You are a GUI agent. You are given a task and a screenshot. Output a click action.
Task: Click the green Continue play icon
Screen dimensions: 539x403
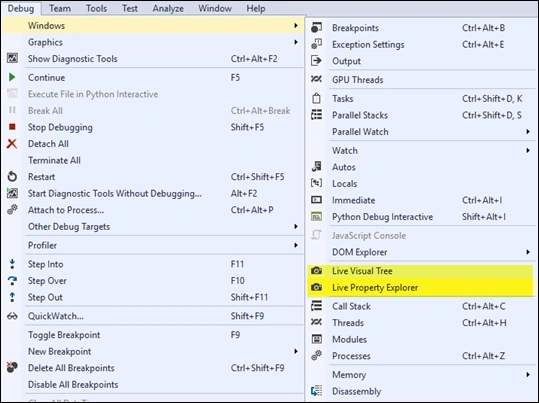(12, 77)
